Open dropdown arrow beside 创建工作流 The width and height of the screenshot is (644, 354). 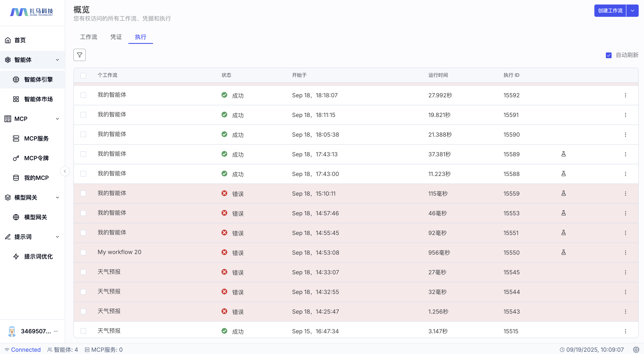coord(633,11)
